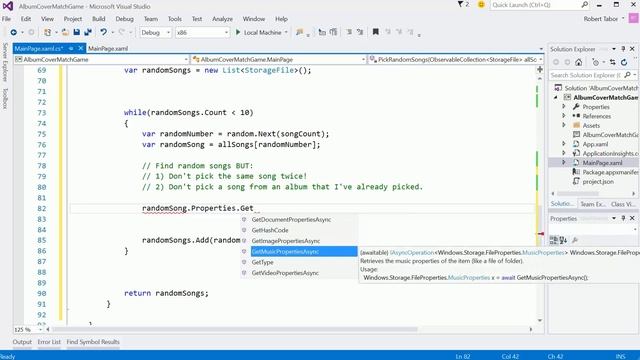Click the Properties panel property pages wrench
Screen dimensions: 640x360
click(x=575, y=240)
